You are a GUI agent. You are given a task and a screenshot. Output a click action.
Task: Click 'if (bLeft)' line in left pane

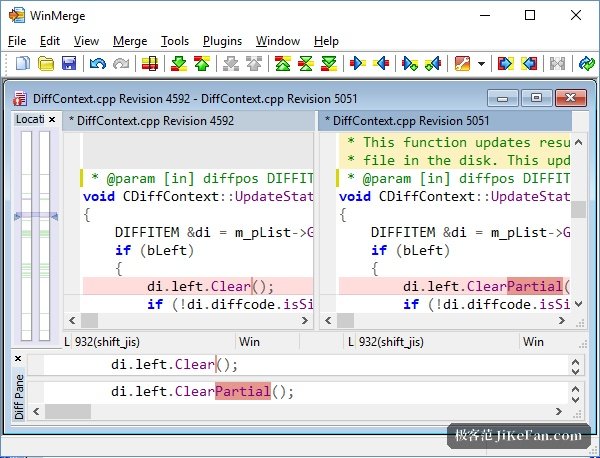click(155, 251)
